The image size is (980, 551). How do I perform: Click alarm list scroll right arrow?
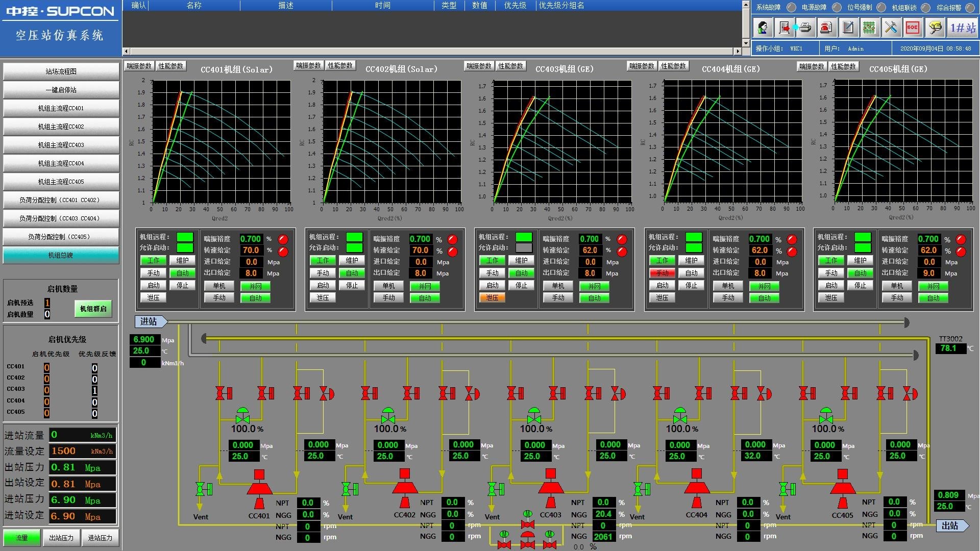(x=738, y=51)
